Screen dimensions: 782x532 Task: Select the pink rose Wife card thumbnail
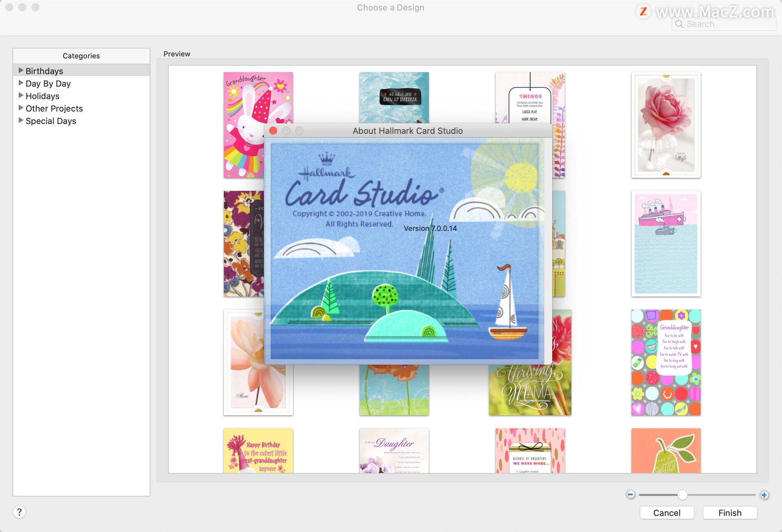[x=666, y=125]
